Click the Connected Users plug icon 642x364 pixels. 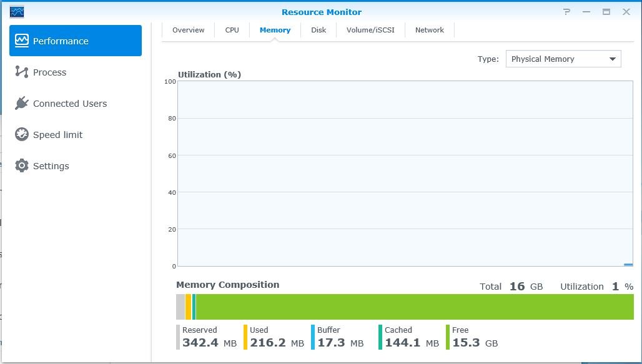click(x=22, y=104)
